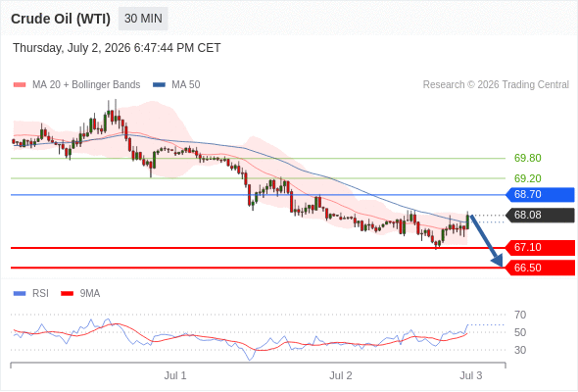The height and width of the screenshot is (392, 578).
Task: Click the green 69.80 resistance label
Action: point(528,158)
